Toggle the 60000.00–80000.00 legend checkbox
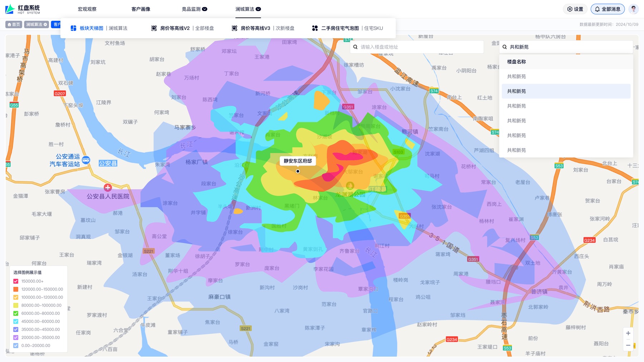Image resolution: width=644 pixels, height=362 pixels. tap(16, 313)
